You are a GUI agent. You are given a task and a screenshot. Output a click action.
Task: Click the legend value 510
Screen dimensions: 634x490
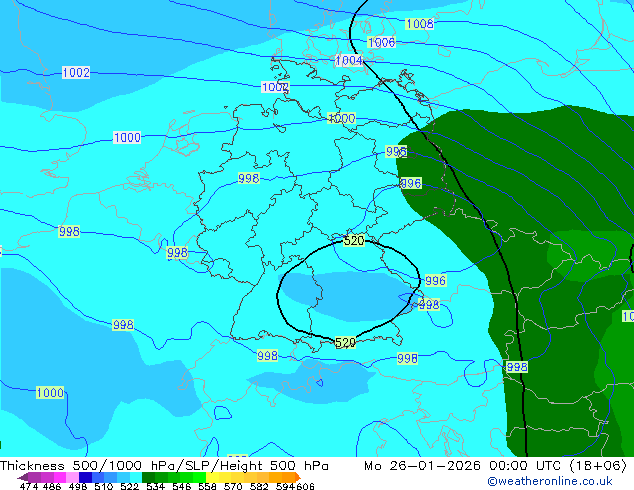click(x=104, y=486)
